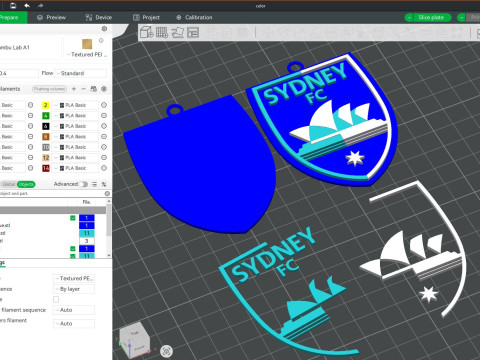Open PLA Basic dropdown for filament 6
The width and height of the screenshot is (480, 360).
(x=75, y=126)
